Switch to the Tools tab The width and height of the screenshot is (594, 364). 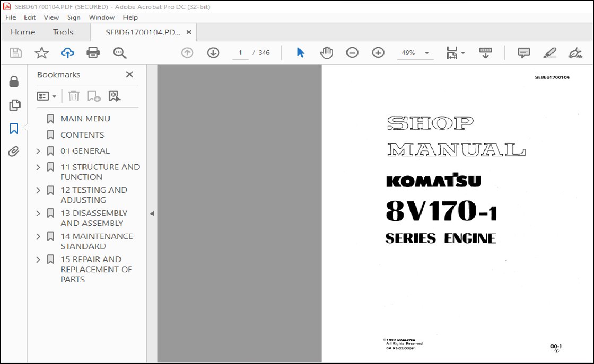point(63,32)
